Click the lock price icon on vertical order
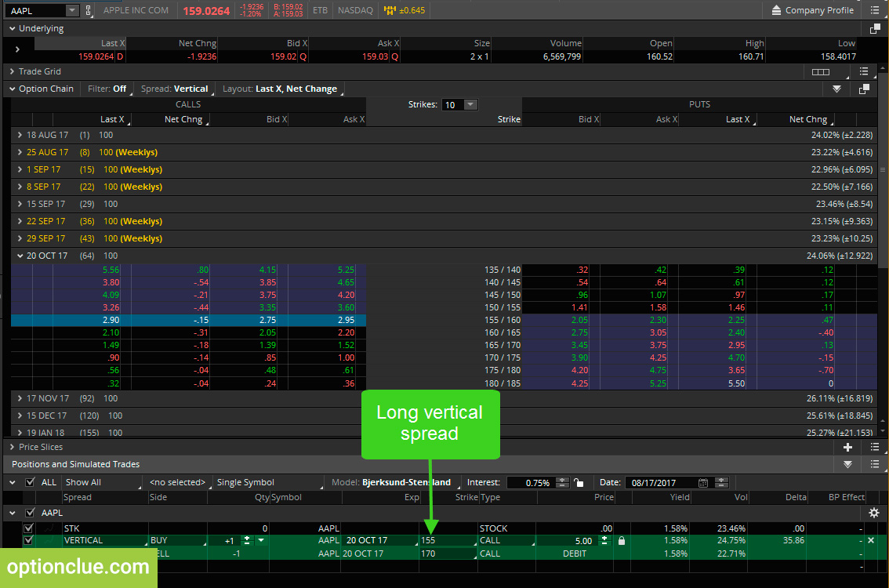889x588 pixels. click(622, 540)
